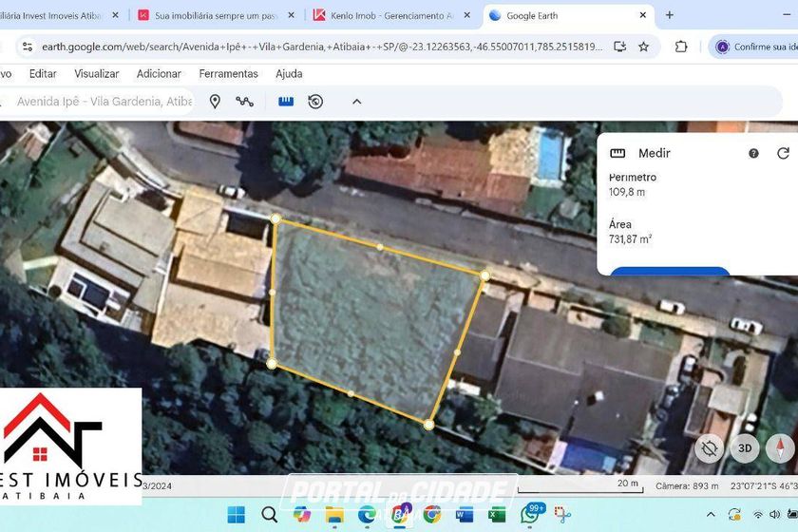
Task: Open help in the Medir panel
Action: tap(753, 153)
